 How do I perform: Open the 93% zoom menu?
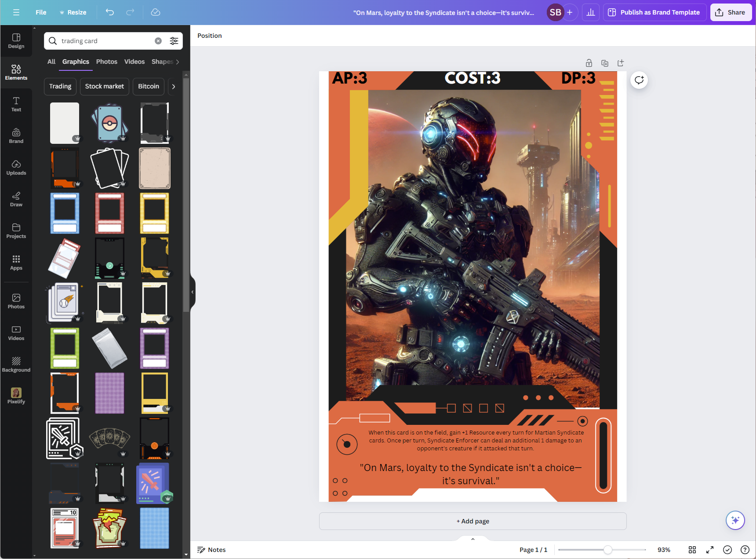664,550
